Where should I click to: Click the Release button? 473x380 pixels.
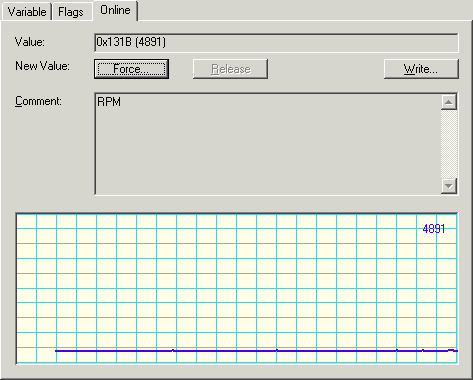[x=230, y=69]
